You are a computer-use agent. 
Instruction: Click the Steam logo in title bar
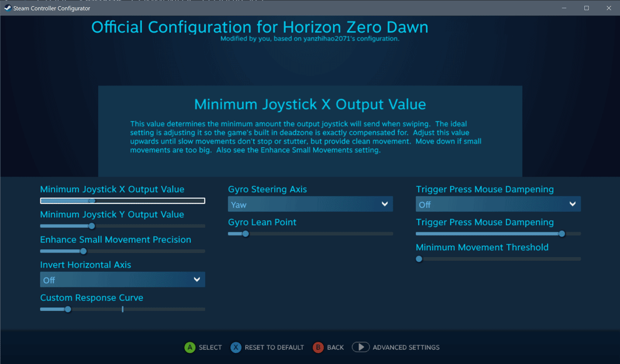click(x=8, y=8)
